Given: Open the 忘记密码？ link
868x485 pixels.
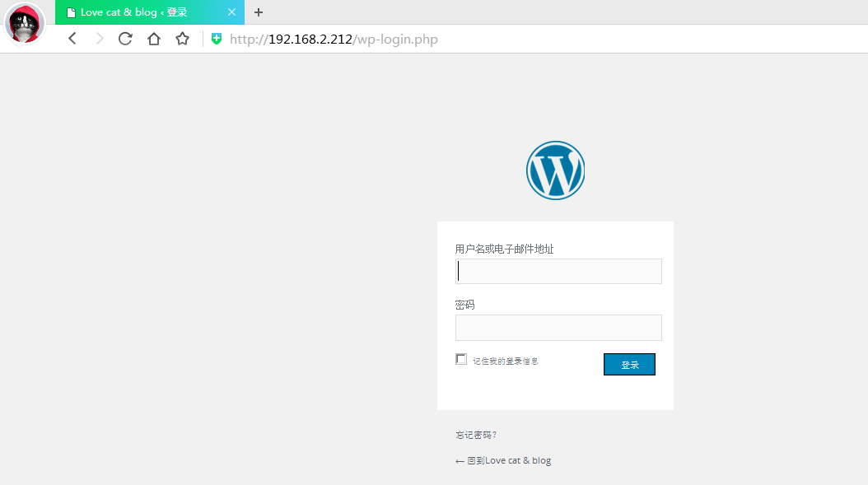Looking at the screenshot, I should (x=476, y=435).
